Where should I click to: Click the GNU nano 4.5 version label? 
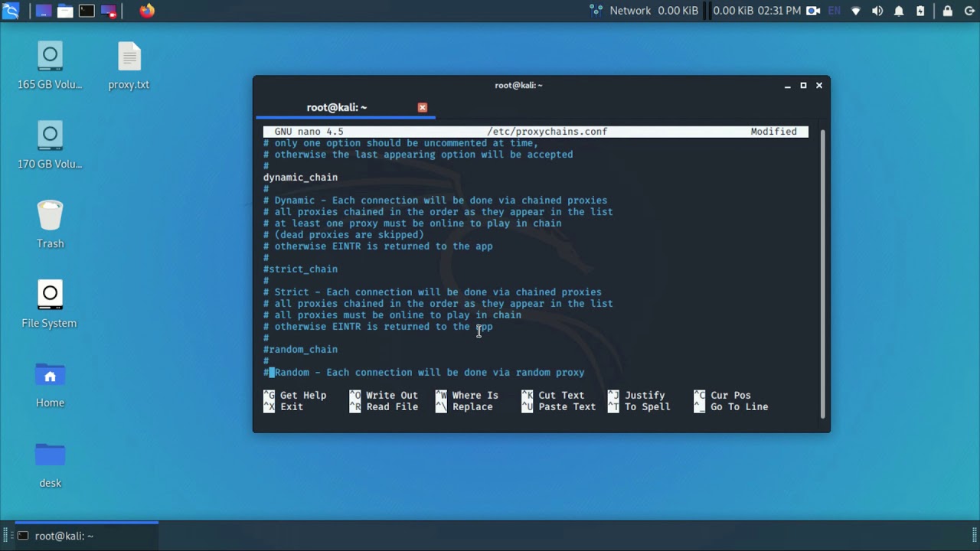[x=309, y=132]
